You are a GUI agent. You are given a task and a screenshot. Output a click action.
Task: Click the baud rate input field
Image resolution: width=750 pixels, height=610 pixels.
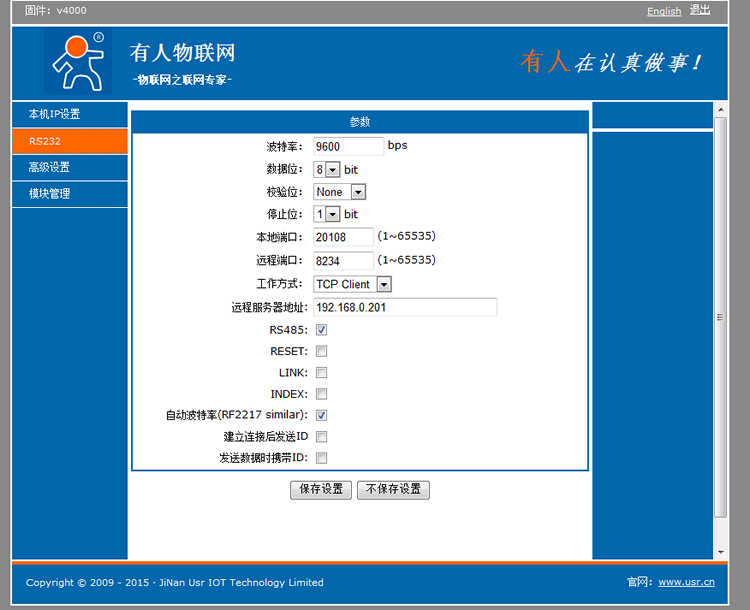[x=348, y=146]
